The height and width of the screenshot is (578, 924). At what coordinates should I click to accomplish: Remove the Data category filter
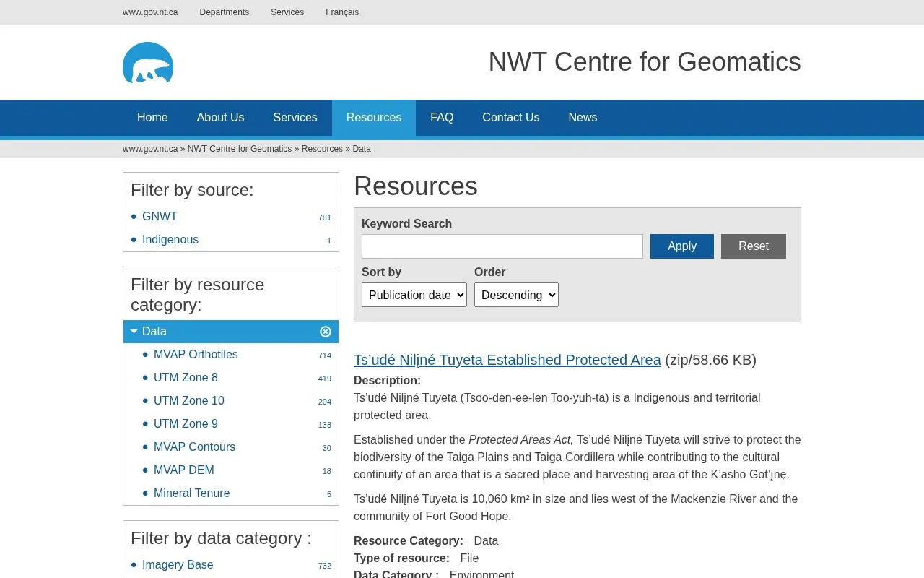(326, 332)
